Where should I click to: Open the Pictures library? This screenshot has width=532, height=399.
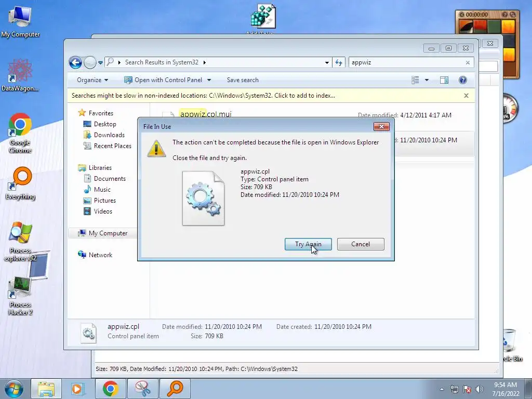pos(100,200)
